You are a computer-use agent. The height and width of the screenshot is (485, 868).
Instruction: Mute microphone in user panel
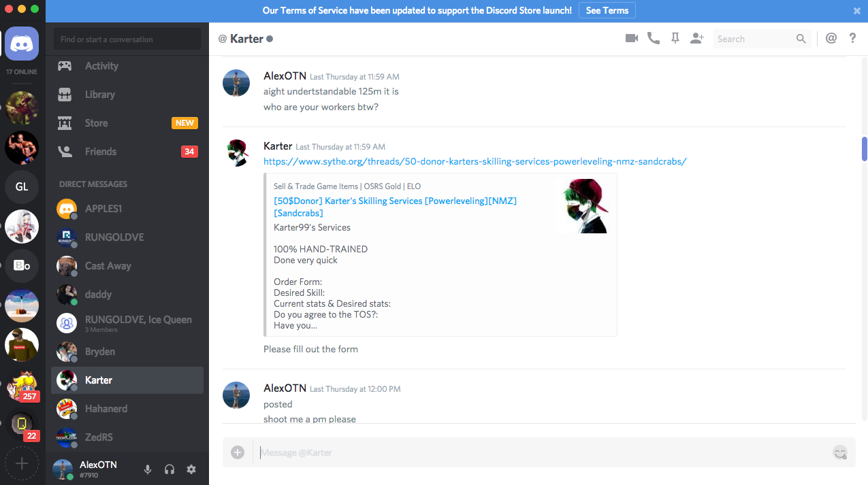click(x=148, y=469)
